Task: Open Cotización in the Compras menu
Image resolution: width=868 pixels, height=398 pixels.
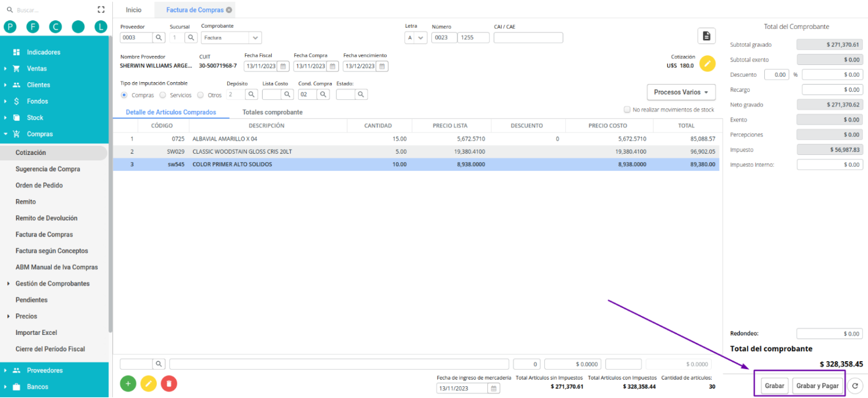Action: pos(53,152)
